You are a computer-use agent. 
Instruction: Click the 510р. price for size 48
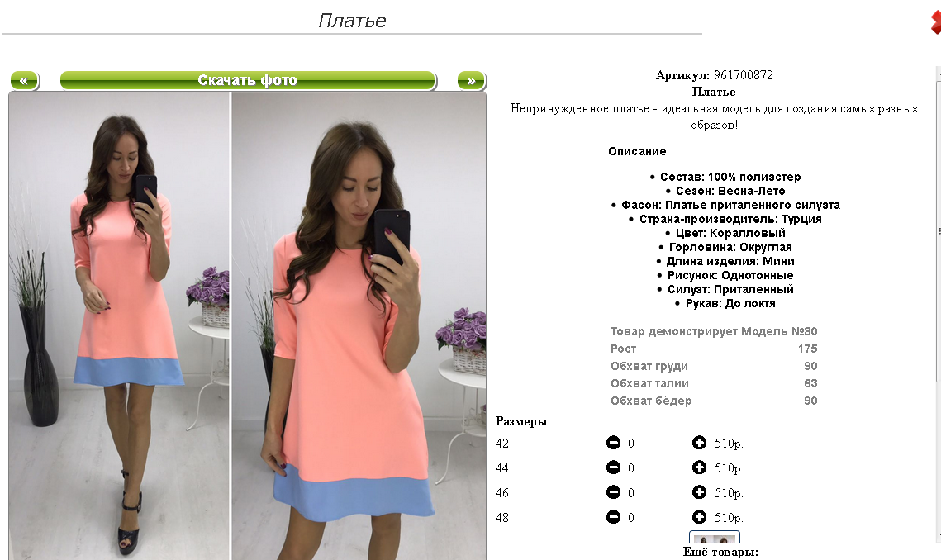729,517
